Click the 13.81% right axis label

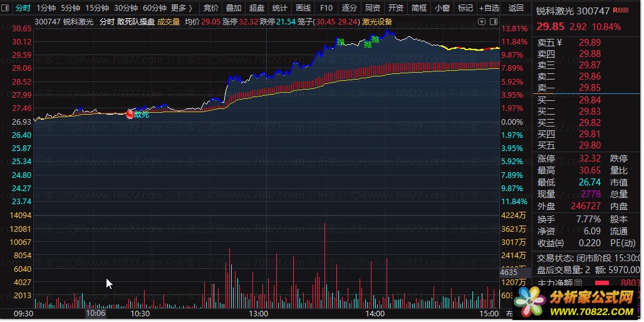[x=514, y=29]
